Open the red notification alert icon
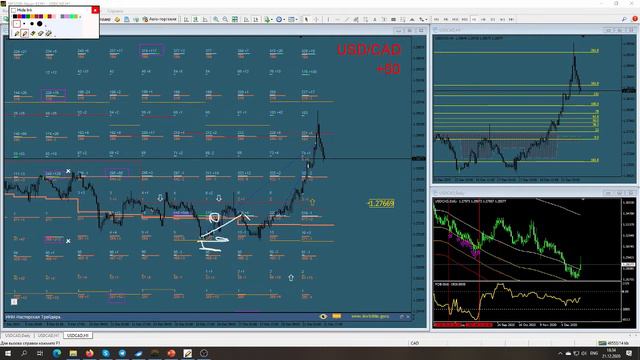 click(x=635, y=19)
